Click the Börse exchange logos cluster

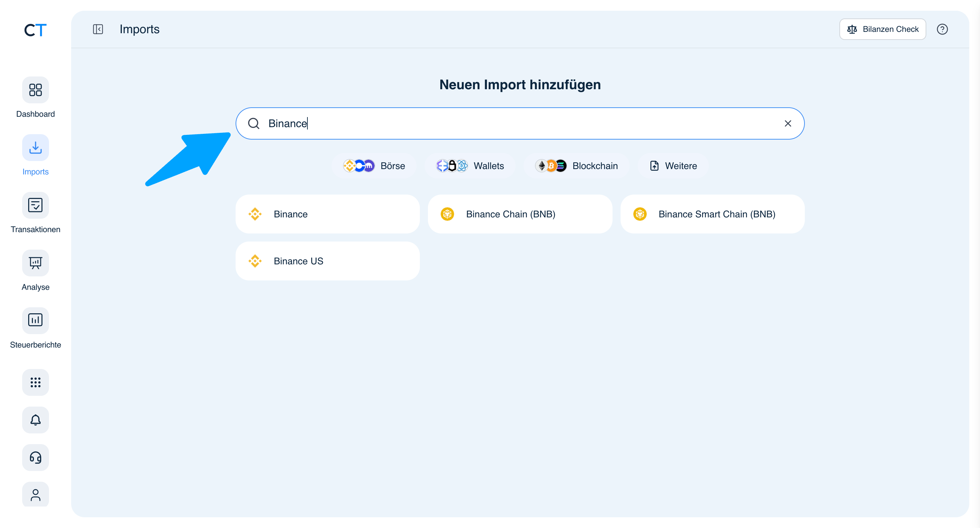[359, 166]
